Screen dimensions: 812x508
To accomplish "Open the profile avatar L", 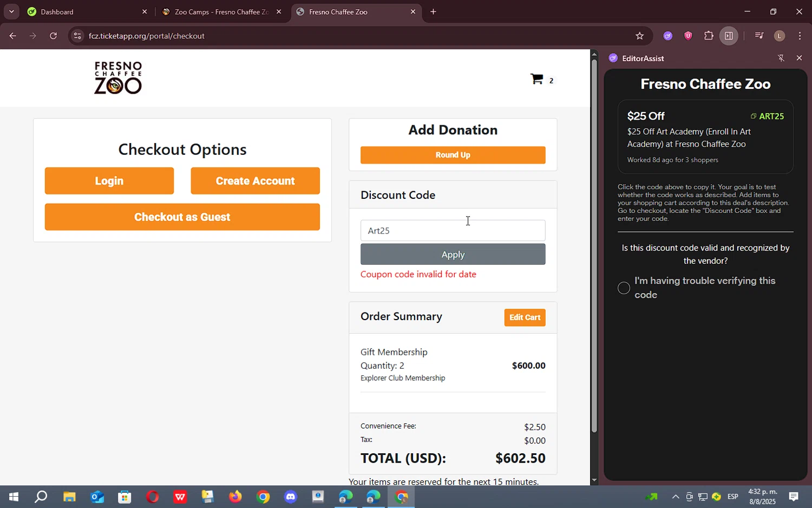I will pos(780,36).
